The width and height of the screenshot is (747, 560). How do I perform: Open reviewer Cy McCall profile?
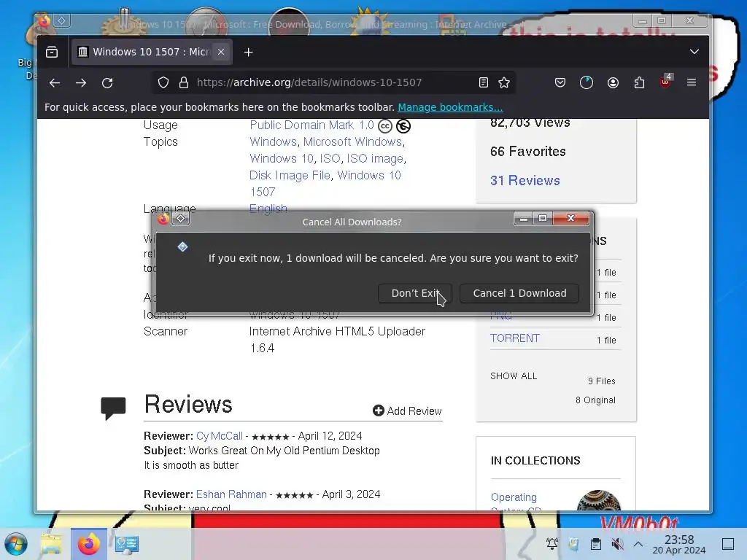(219, 436)
